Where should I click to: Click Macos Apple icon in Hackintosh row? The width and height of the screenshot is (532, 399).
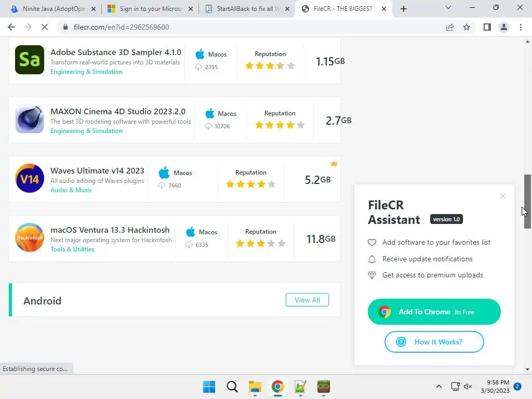(190, 232)
